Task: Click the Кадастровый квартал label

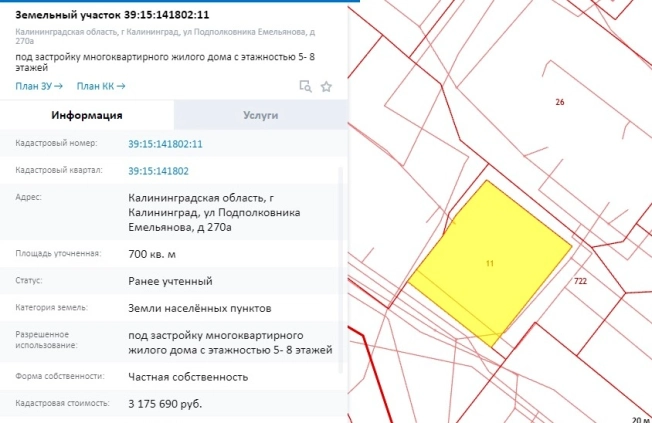Action: coord(59,170)
